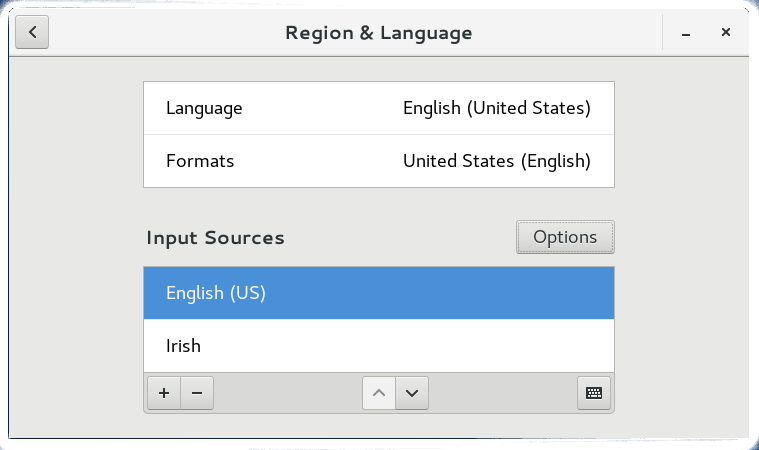This screenshot has height=450, width=759.
Task: Move the selected input source down
Action: [411, 393]
